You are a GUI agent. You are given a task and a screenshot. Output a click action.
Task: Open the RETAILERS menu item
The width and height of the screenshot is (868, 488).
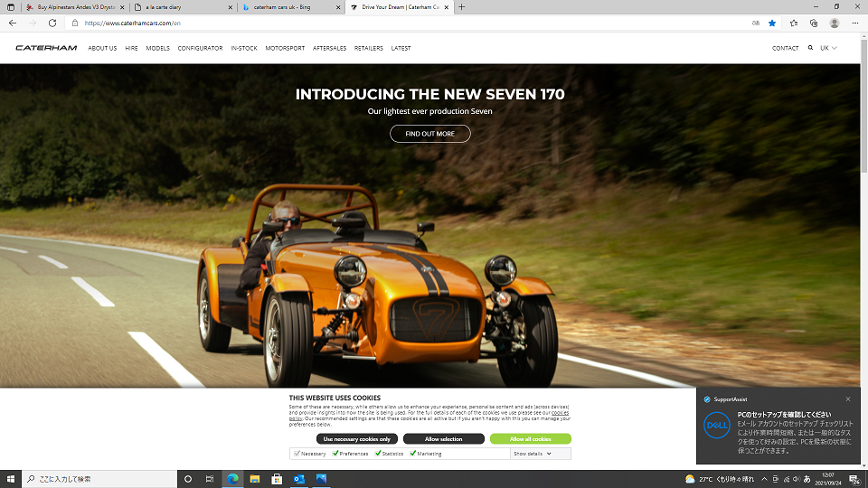click(x=369, y=48)
